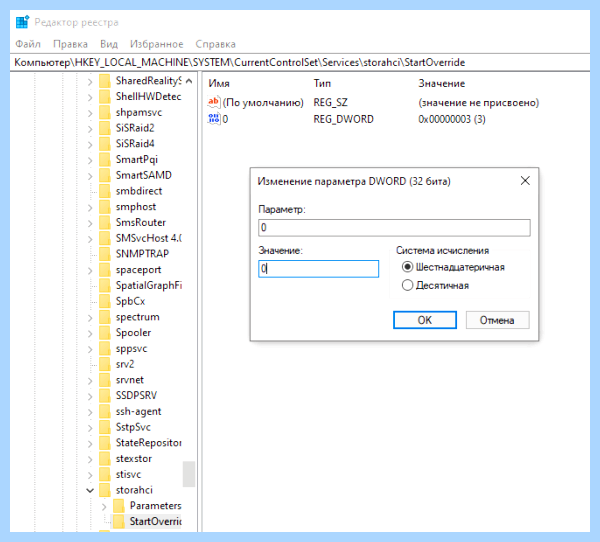Click the tree pane vertical scrollbar thumb
The height and width of the screenshot is (542, 600).
(x=189, y=474)
